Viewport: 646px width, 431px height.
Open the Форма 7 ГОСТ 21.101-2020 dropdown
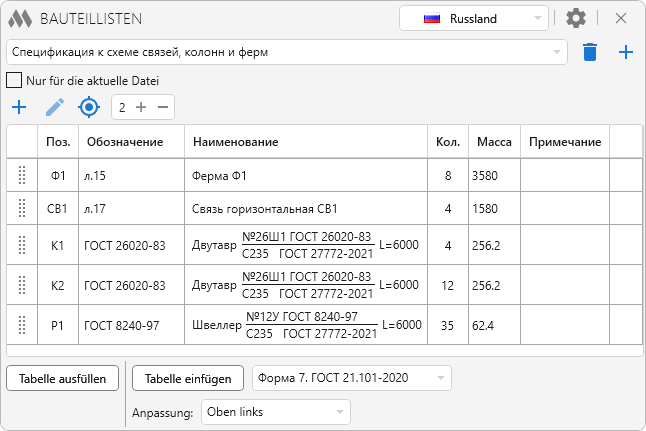pos(351,378)
